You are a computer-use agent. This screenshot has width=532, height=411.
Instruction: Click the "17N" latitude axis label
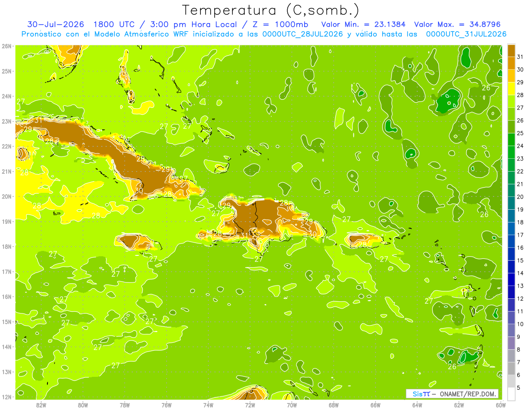pos(6,271)
